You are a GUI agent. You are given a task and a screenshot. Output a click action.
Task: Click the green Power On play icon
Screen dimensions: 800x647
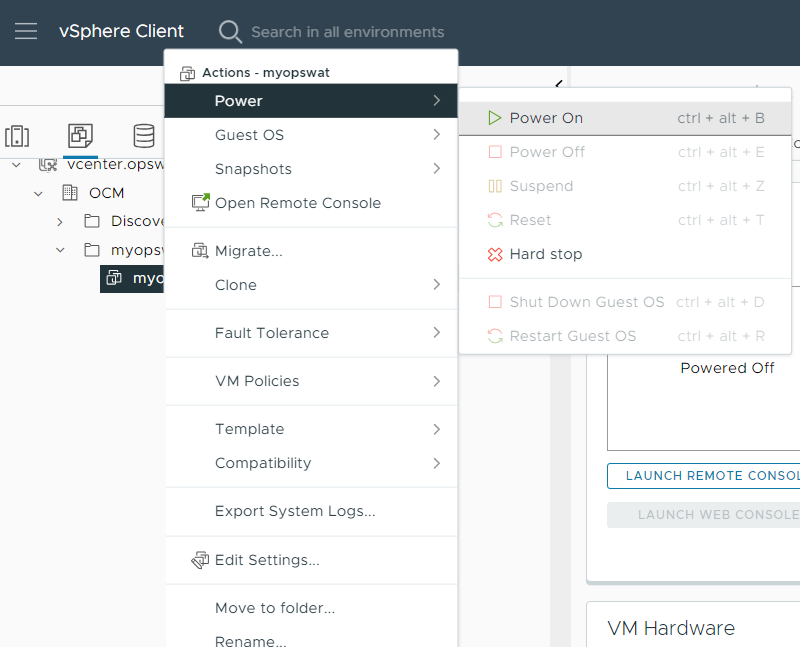[x=494, y=118]
